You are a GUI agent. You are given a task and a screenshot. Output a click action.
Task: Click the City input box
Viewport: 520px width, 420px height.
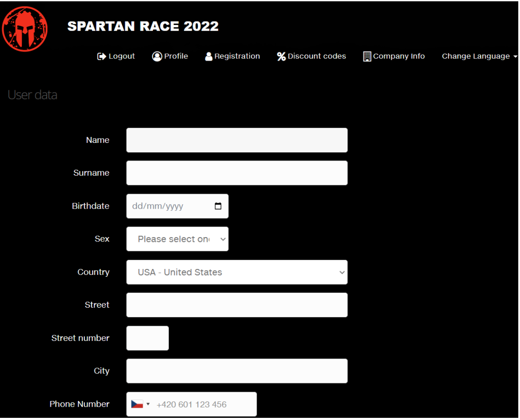click(237, 371)
